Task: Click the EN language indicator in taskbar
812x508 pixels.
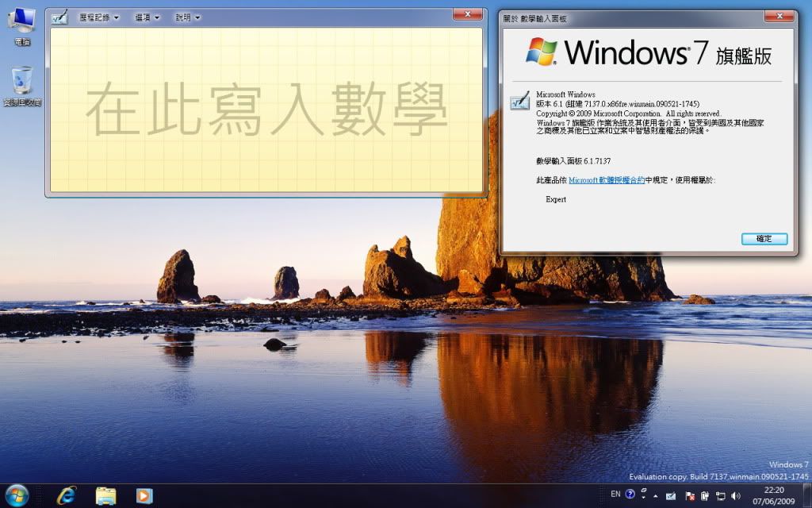Action: pos(615,494)
